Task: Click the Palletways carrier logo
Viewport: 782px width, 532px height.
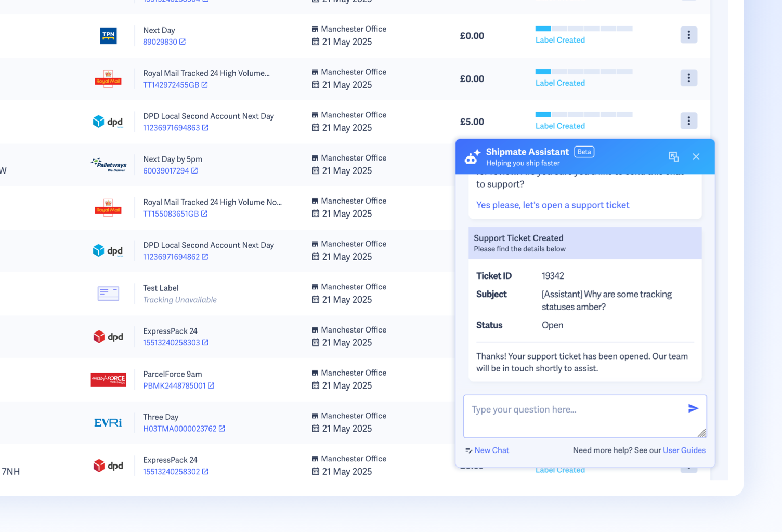Action: click(108, 165)
